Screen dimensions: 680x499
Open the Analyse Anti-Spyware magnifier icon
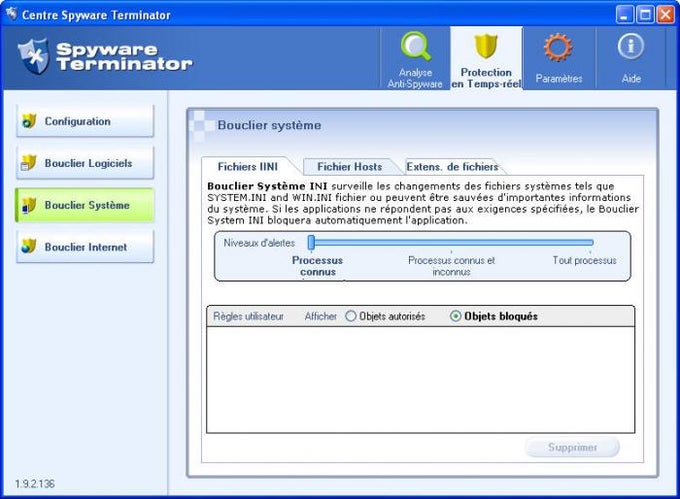415,46
